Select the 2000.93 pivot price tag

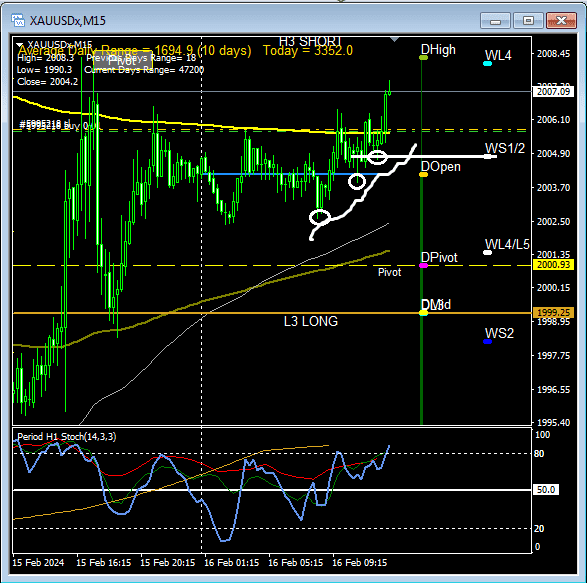coord(553,265)
